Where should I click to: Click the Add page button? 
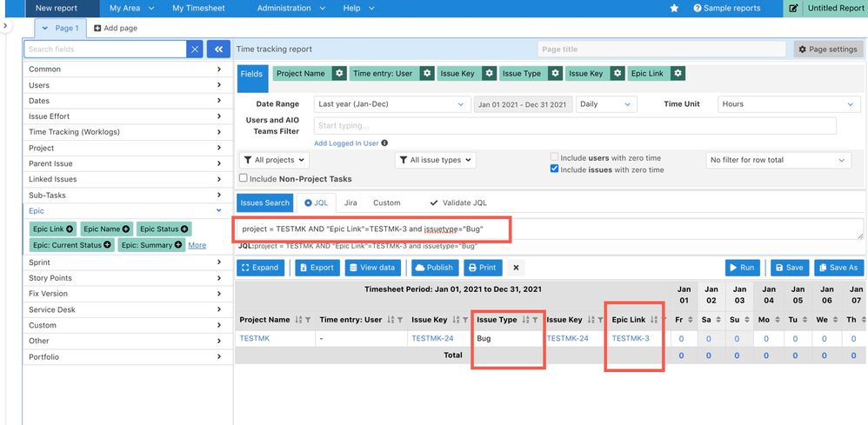pos(116,28)
